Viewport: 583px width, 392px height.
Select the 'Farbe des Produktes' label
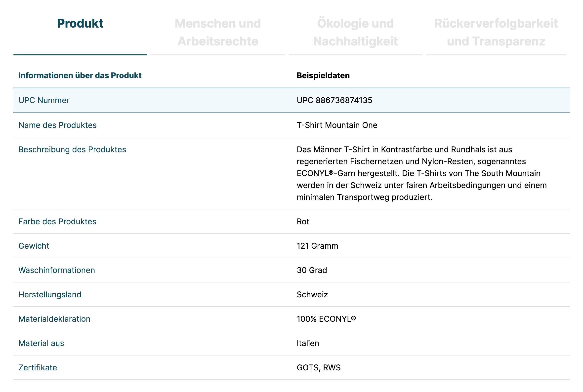[57, 222]
